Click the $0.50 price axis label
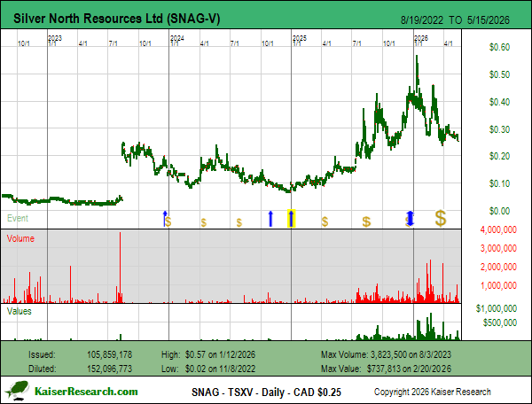Screen dimensions: 532x404 point(499,74)
